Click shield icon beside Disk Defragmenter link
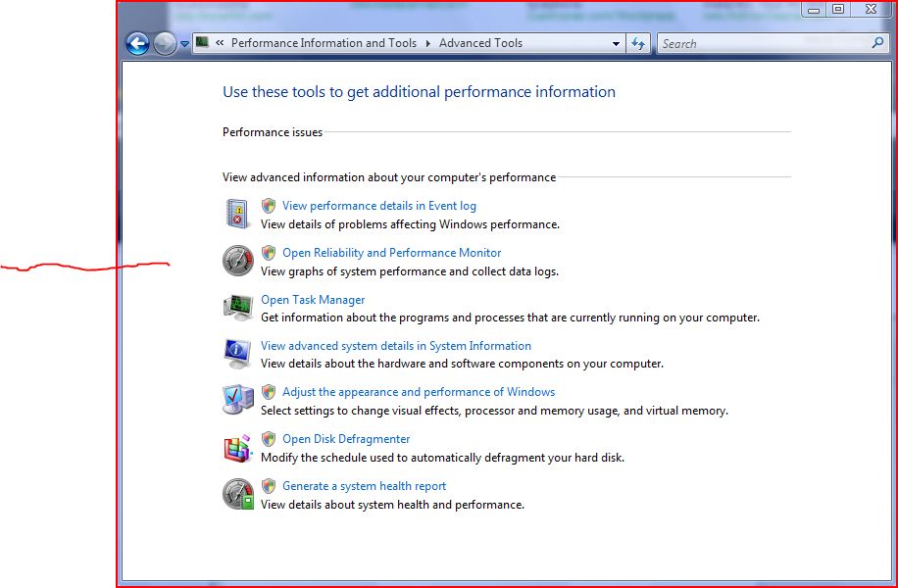 point(268,439)
